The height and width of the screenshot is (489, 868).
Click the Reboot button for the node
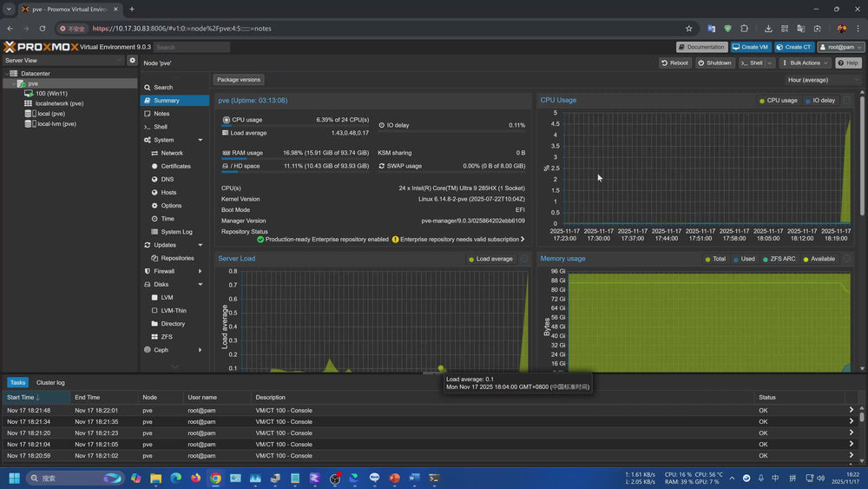point(675,63)
